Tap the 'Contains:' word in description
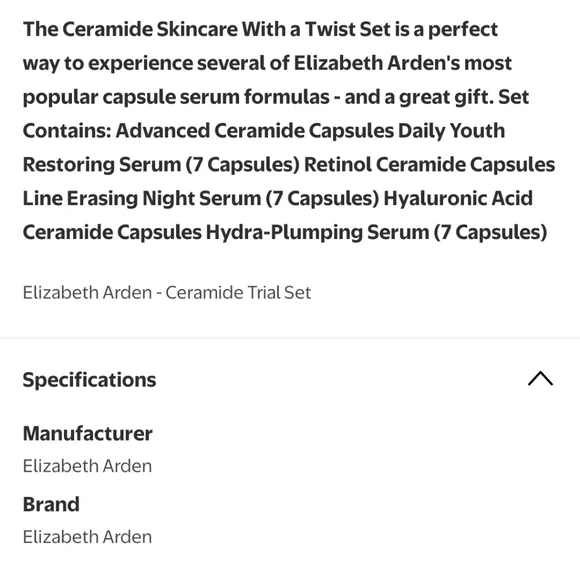Viewport: 580px width, 580px height. [x=67, y=131]
